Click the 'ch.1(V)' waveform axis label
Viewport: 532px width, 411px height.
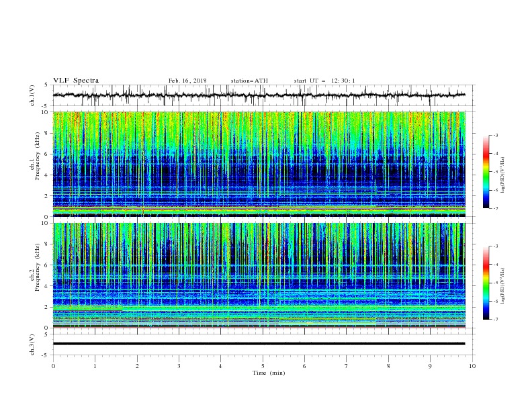32,95
